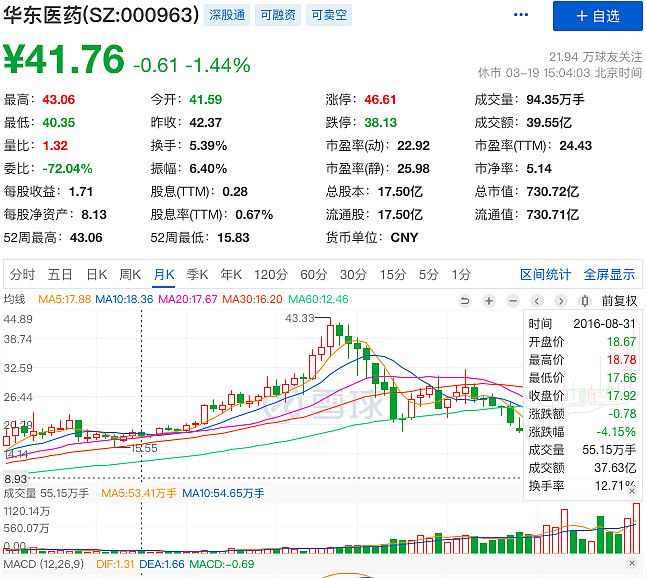Select the 季K tab
The image size is (646, 578).
(x=197, y=274)
